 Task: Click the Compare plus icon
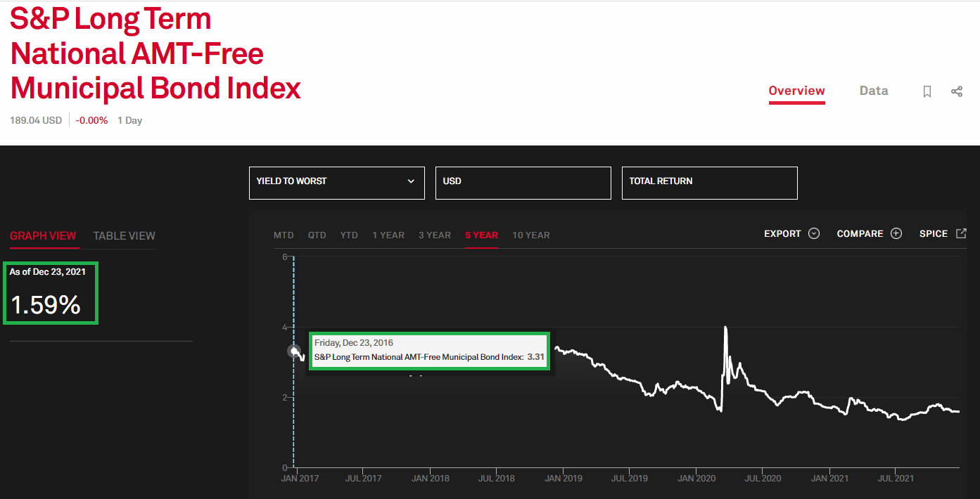tap(896, 233)
